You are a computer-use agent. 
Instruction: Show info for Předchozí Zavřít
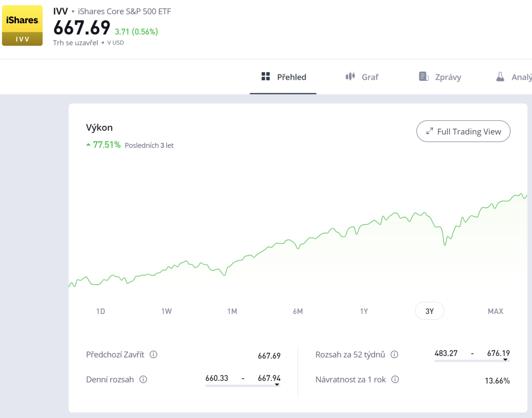153,355
